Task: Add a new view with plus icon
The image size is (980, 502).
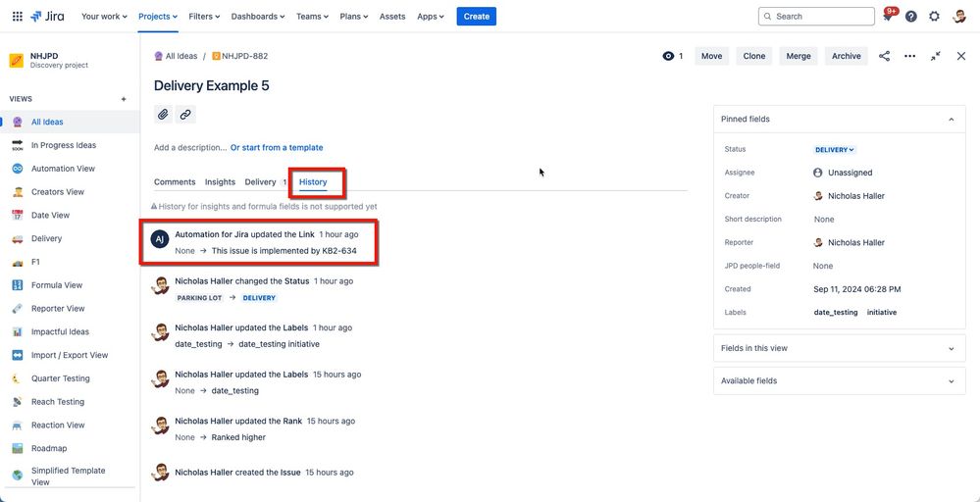Action: click(x=124, y=99)
